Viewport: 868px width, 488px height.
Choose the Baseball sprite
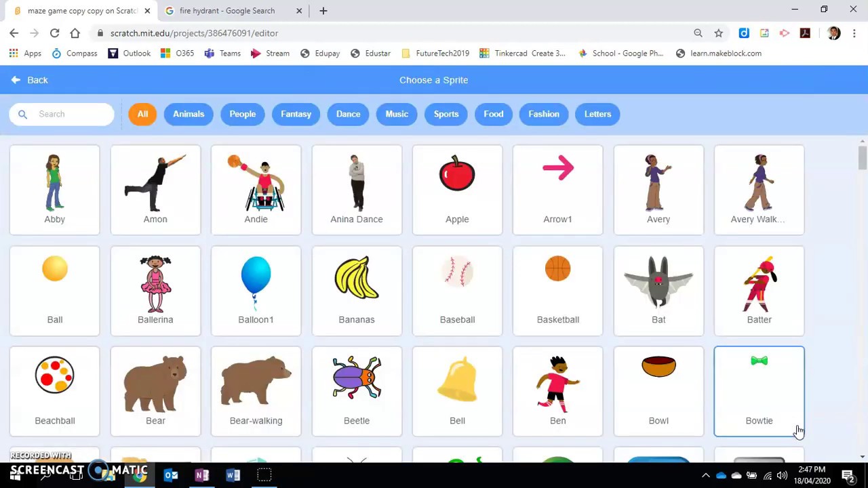pyautogui.click(x=457, y=291)
